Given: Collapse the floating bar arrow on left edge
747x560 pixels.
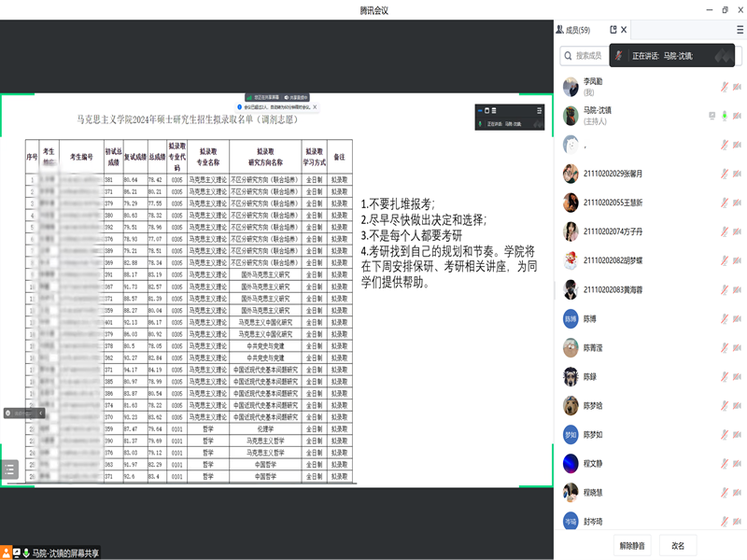Looking at the screenshot, I should [39, 412].
